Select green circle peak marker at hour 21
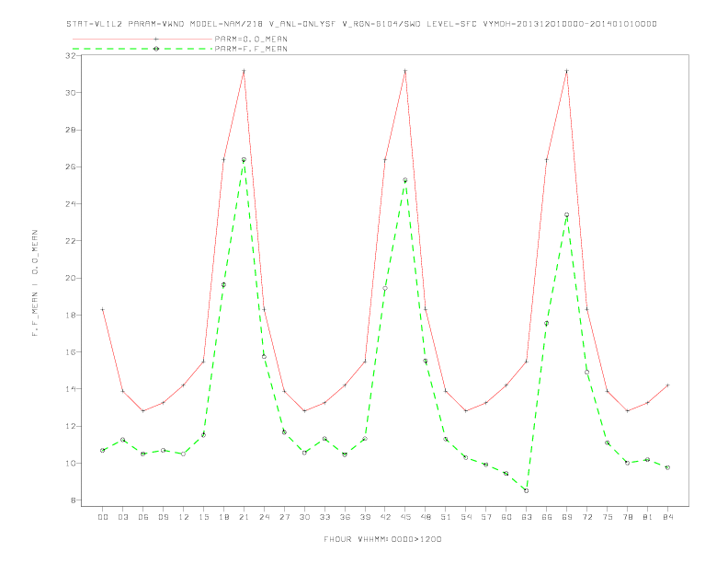The width and height of the screenshot is (728, 563). pyautogui.click(x=244, y=160)
